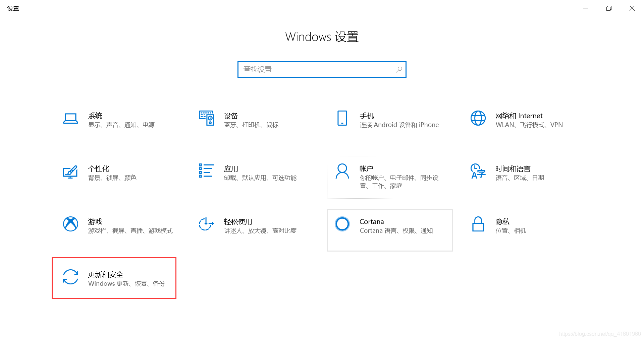The height and width of the screenshot is (340, 644).
Task: Open the 应用 list icon
Action: [206, 171]
